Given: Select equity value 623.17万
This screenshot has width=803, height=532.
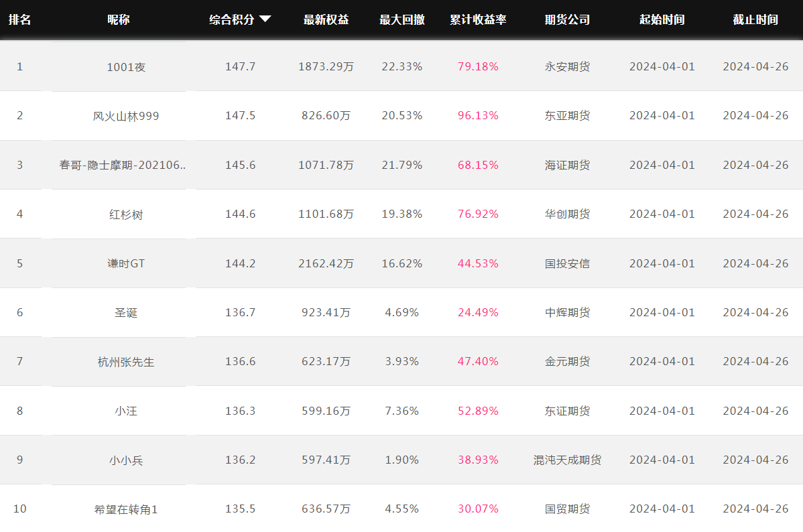Looking at the screenshot, I should click(x=326, y=362).
